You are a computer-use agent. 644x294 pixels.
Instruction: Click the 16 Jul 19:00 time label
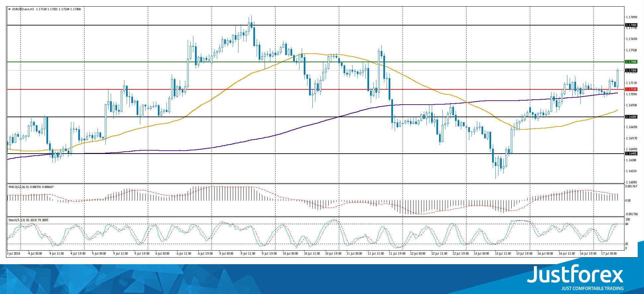pyautogui.click(x=588, y=254)
